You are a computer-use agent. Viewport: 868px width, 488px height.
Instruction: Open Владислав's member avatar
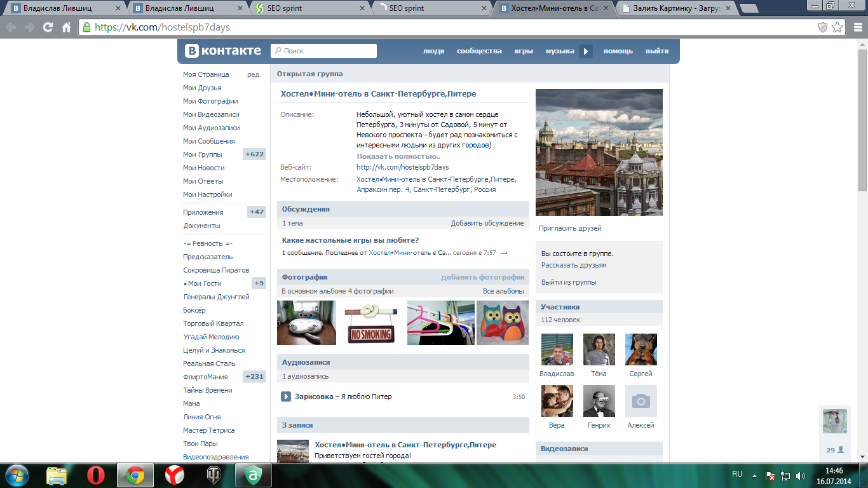click(x=557, y=349)
